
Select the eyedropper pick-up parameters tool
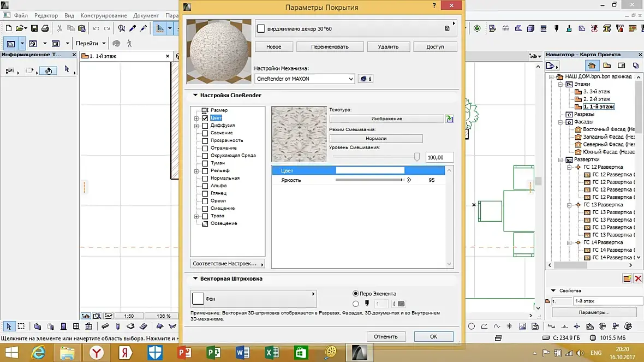coord(133,28)
